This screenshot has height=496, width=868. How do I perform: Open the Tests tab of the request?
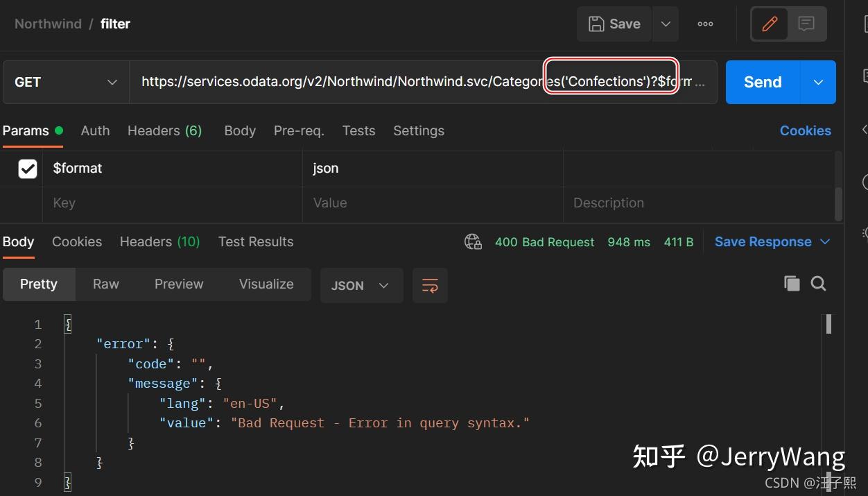pos(358,130)
